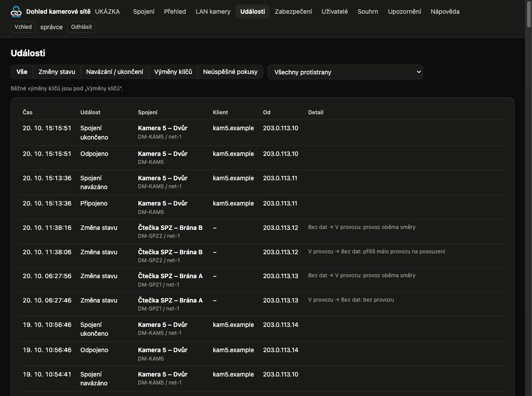Click IP 203.0.113.14 in 19. 10. Odpojeno row
Viewport: 532px width, 396px height.
pyautogui.click(x=281, y=350)
